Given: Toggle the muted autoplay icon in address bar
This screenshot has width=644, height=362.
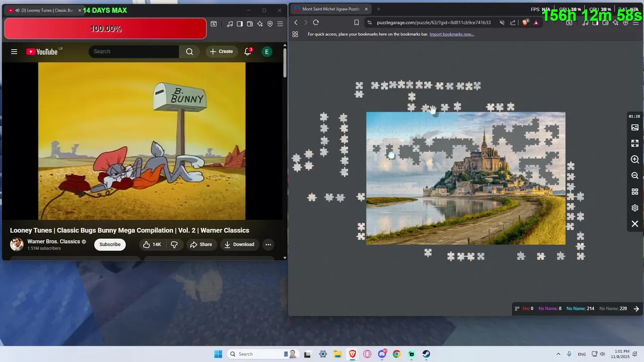Looking at the screenshot, I should point(502,23).
